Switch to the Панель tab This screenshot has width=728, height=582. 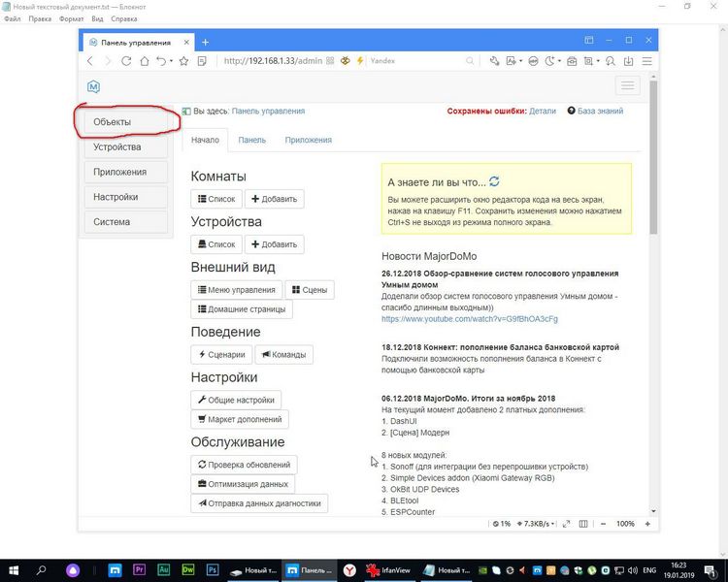[252, 140]
